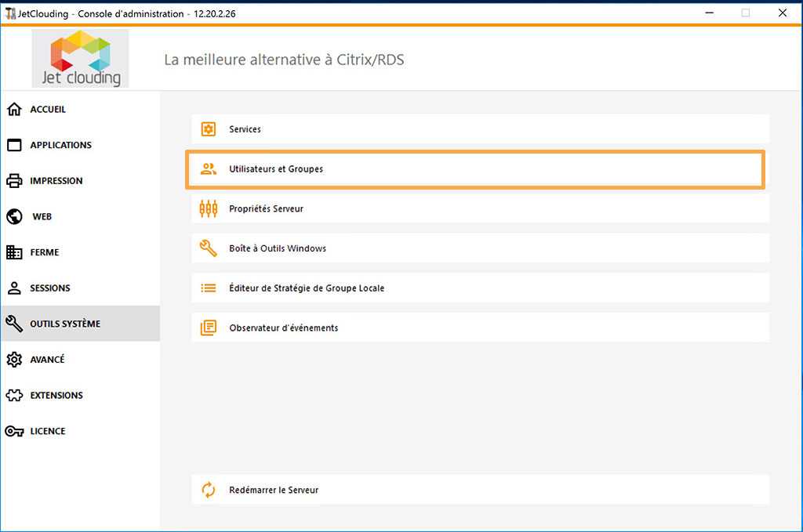This screenshot has height=532, width=803.
Task: Select the EXTENSIONS puzzle icon
Action: 14,395
